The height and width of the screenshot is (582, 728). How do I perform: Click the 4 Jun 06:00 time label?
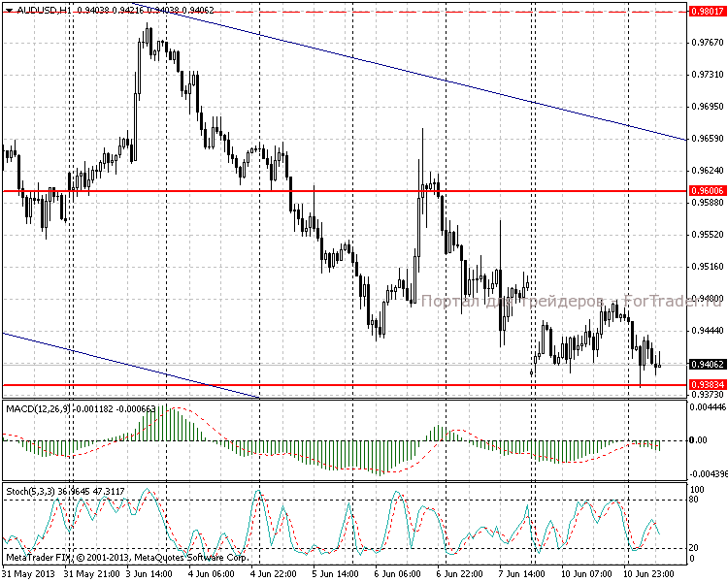(212, 574)
